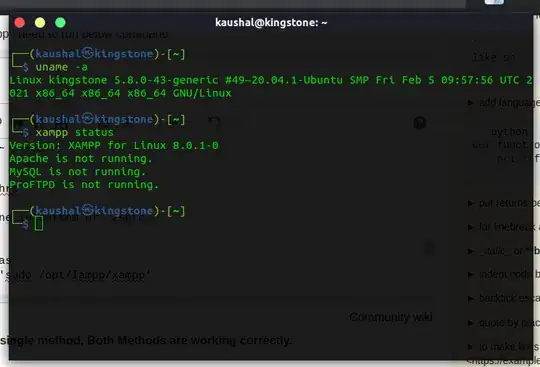Maximize the terminal with the green button

pyautogui.click(x=60, y=23)
